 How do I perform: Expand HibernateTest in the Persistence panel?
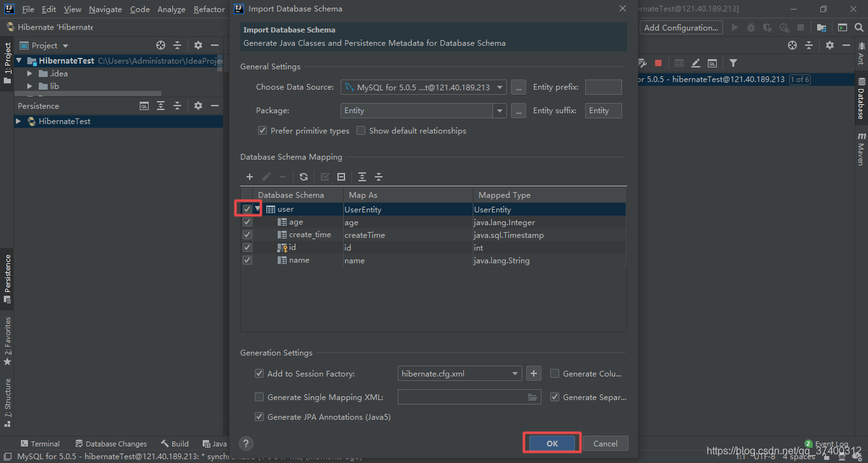(18, 121)
